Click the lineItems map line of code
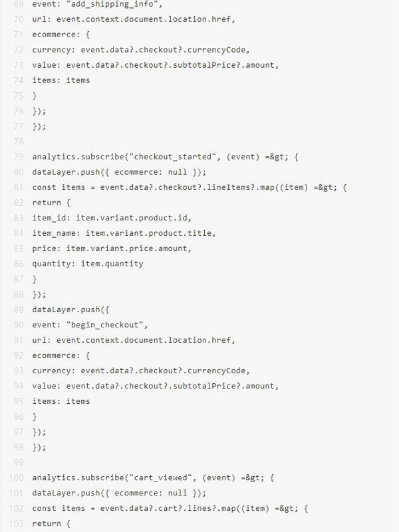The image size is (399, 532). click(x=190, y=187)
